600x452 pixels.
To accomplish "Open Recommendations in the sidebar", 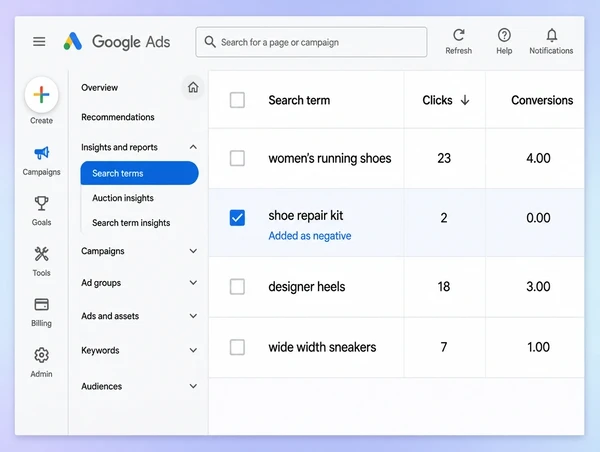I will click(117, 117).
